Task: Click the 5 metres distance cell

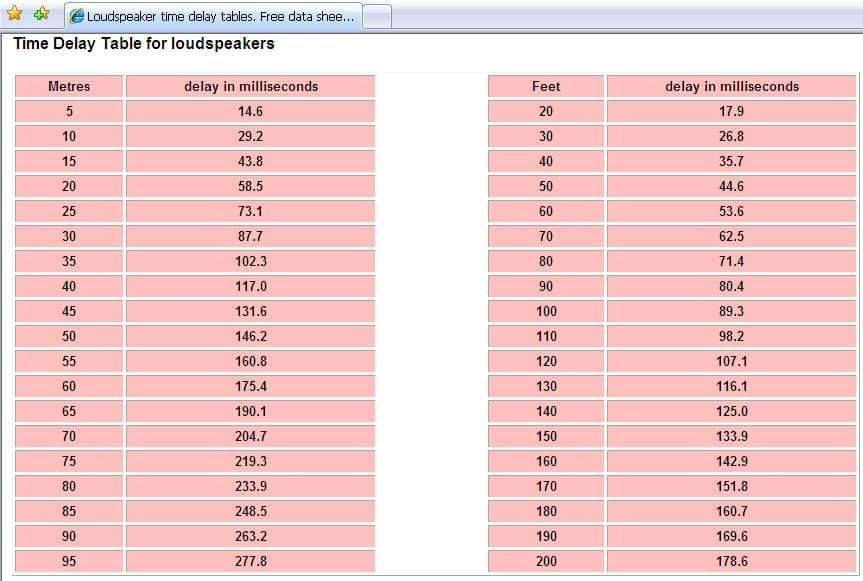Action: 69,111
